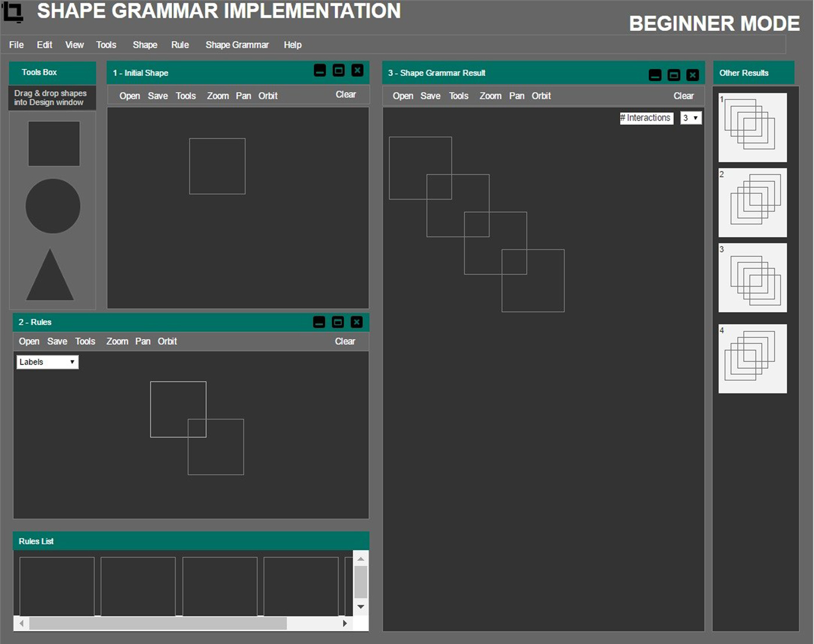
Task: Maximize the Rules window
Action: [338, 322]
